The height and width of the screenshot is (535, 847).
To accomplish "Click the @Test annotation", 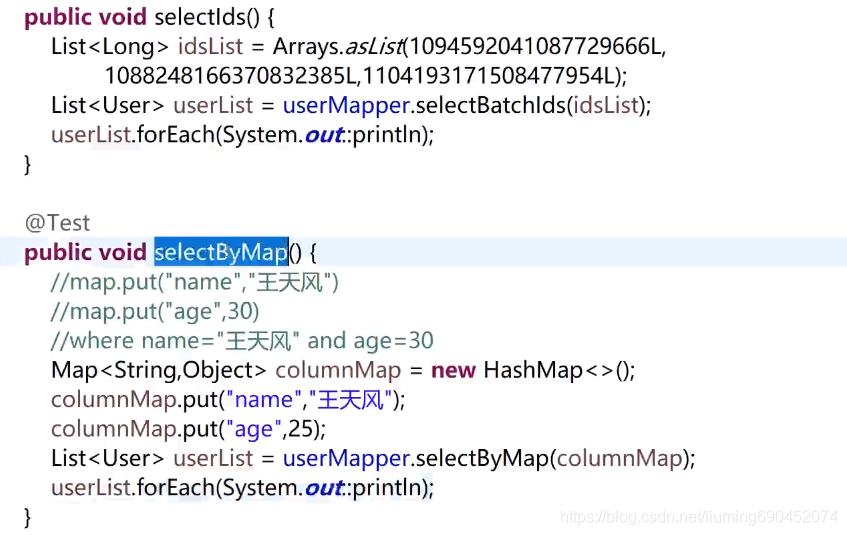I will [58, 223].
